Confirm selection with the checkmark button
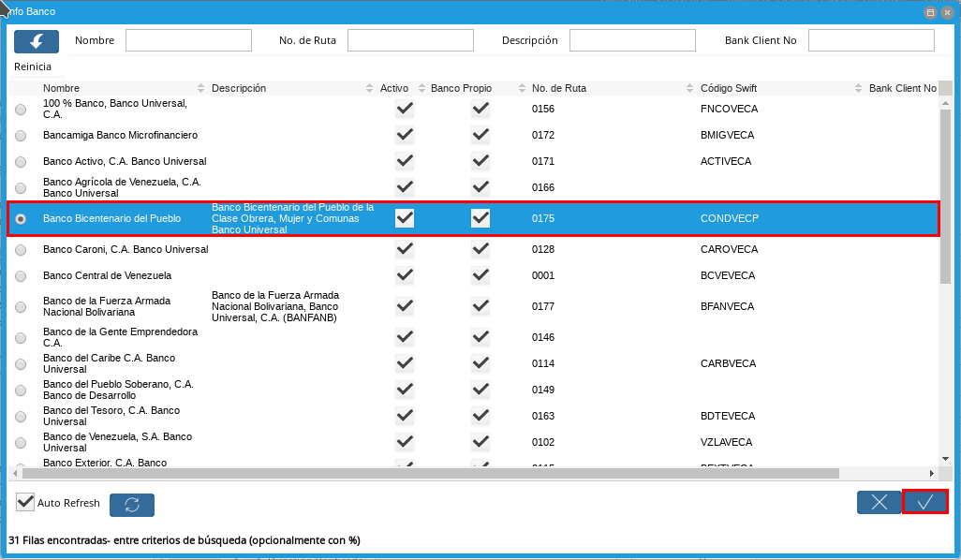This screenshot has height=560, width=961. pyautogui.click(x=925, y=502)
